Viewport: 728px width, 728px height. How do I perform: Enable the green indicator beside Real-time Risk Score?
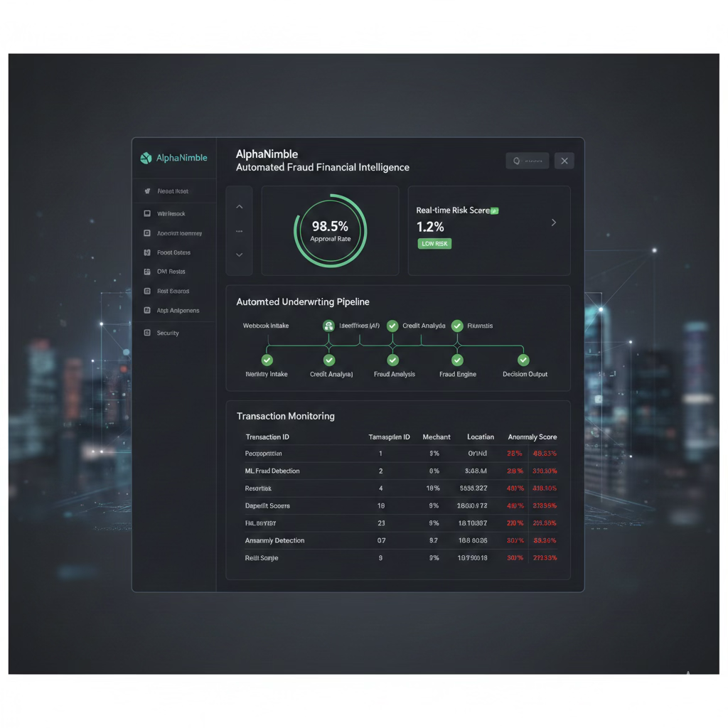(494, 210)
